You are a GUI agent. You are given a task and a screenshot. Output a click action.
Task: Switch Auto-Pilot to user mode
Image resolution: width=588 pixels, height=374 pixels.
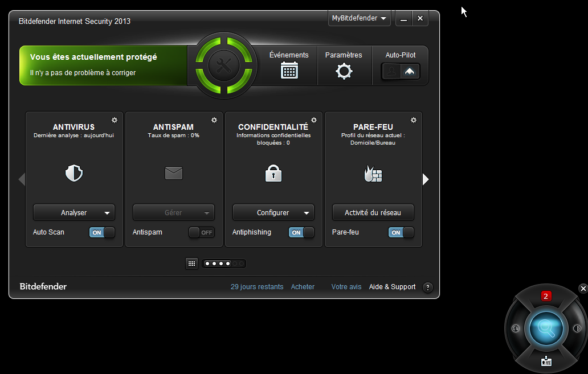(391, 71)
